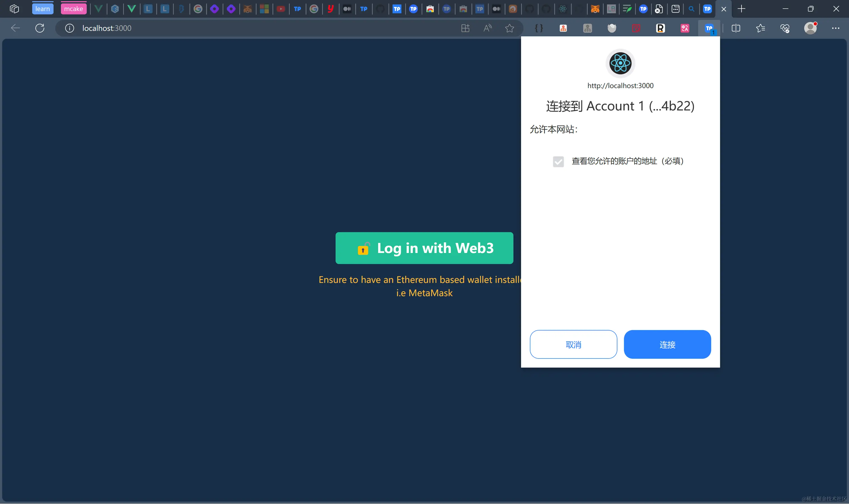849x504 pixels.
Task: Open the user profile avatar menu
Action: 810,28
